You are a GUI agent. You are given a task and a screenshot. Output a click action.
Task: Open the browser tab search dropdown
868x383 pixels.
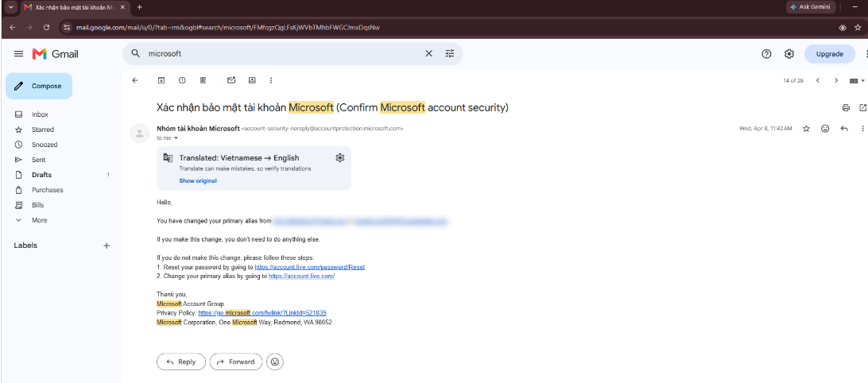pyautogui.click(x=10, y=7)
